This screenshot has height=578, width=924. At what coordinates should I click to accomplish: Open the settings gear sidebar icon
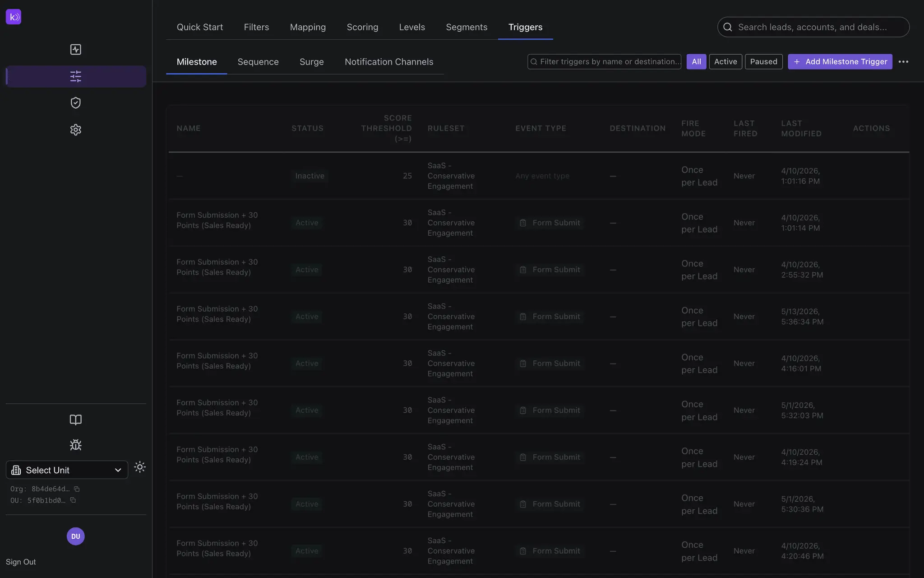click(76, 130)
